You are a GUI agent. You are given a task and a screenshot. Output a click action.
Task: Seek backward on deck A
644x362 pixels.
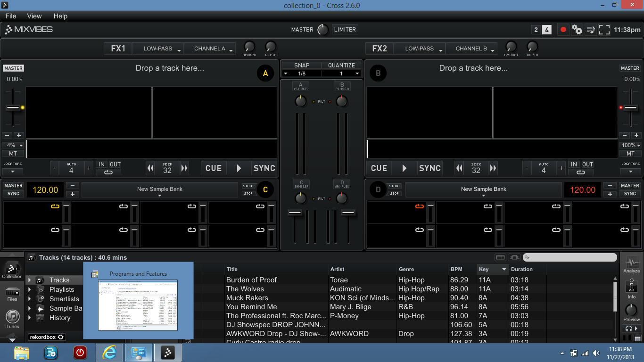150,168
